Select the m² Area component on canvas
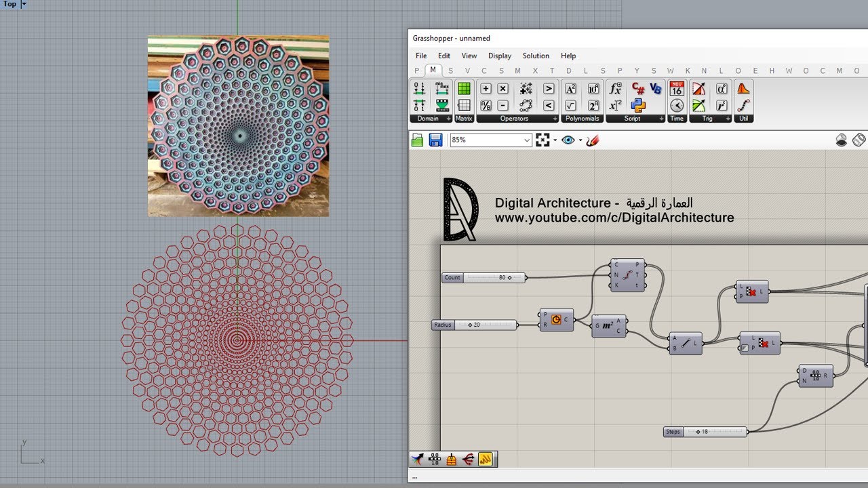The height and width of the screenshot is (488, 868). pos(608,326)
